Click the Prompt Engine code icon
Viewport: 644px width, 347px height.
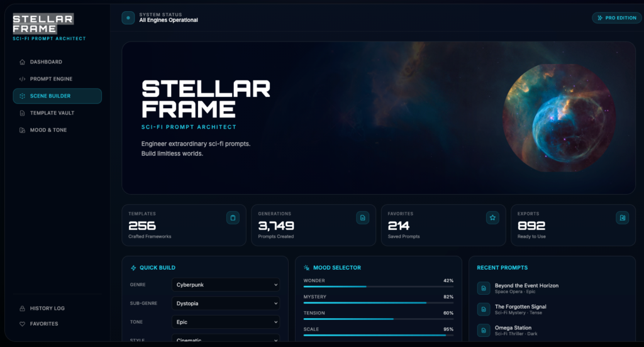point(22,79)
